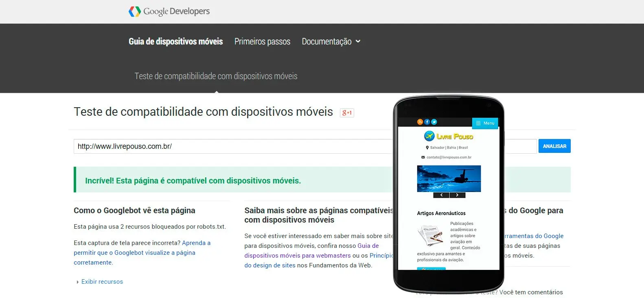
Task: Tap the Twitter icon in phone preview
Action: (x=434, y=122)
